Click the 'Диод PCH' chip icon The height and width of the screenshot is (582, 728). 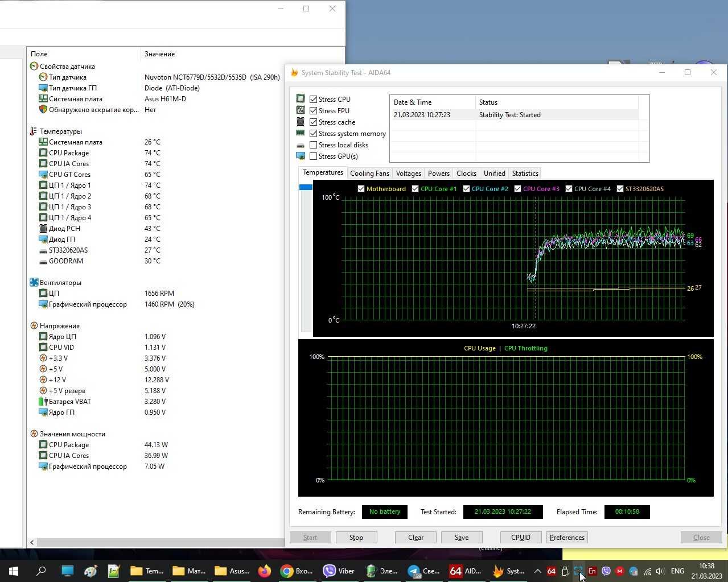pyautogui.click(x=43, y=228)
